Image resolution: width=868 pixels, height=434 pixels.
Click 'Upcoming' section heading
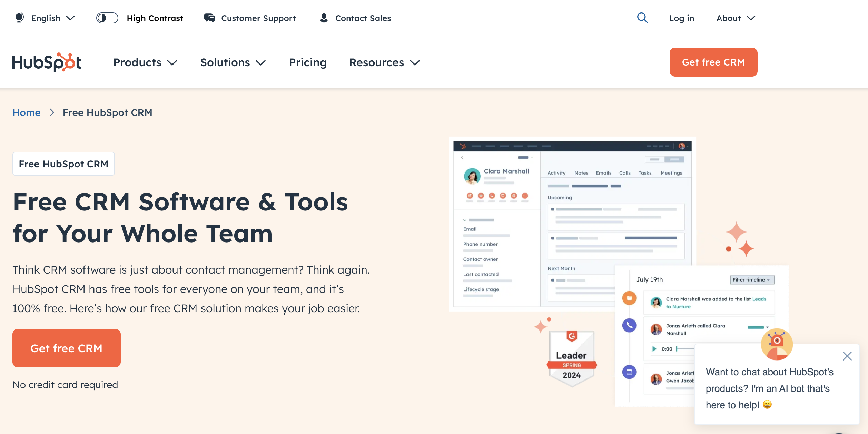click(x=560, y=197)
